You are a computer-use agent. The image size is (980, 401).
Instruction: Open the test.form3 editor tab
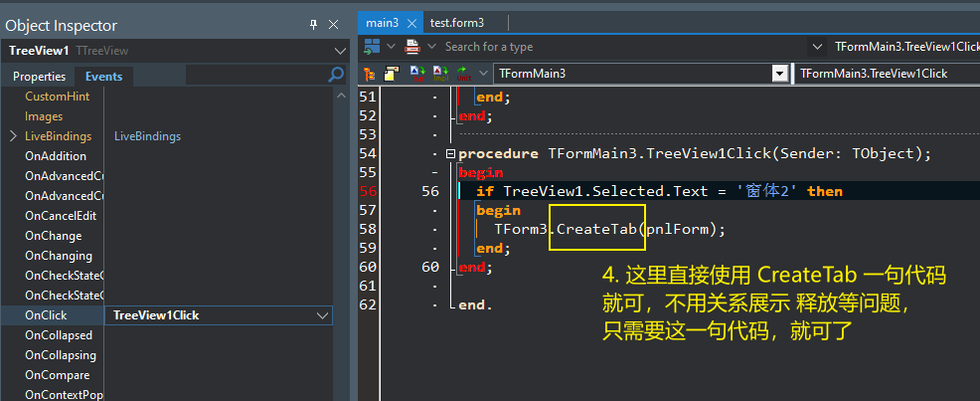457,23
